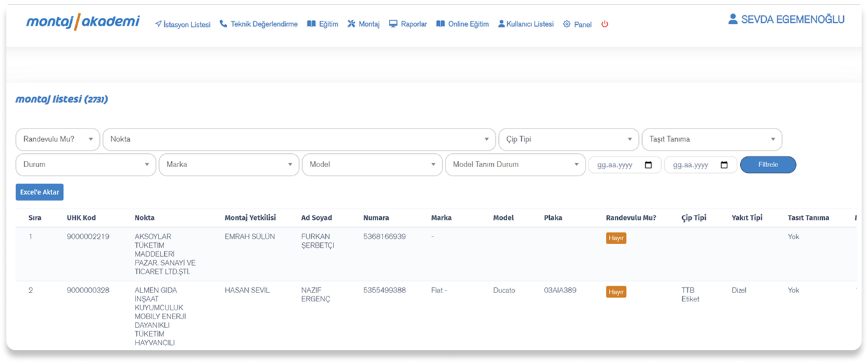Expand the Model Tanım Durum dropdown
Image resolution: width=868 pixels, height=363 pixels.
pos(515,165)
